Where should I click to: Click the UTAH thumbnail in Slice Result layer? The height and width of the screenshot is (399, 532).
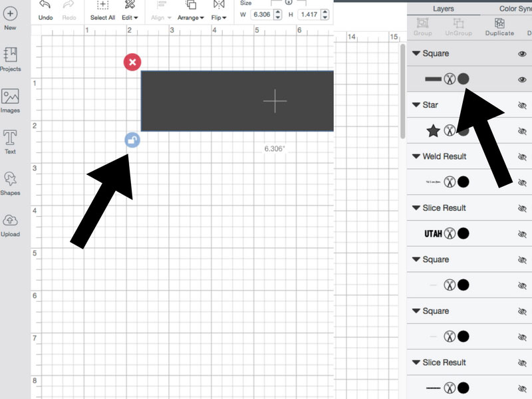coord(434,233)
